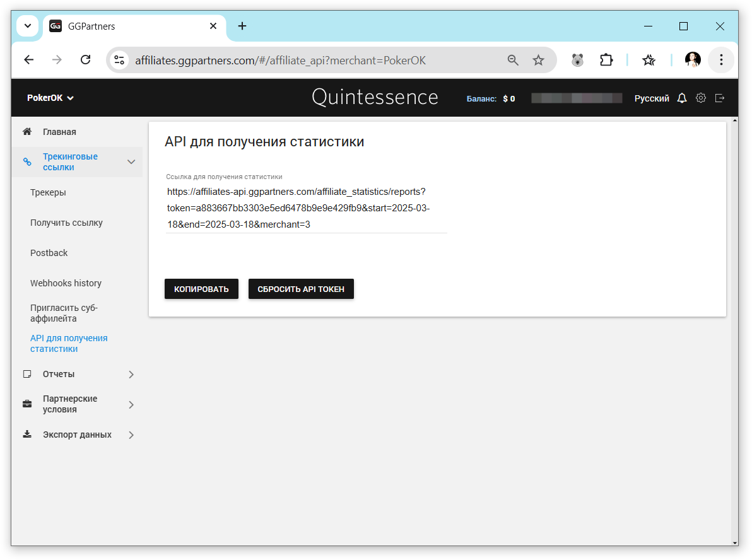Click the statistics API link text field
The width and height of the screenshot is (752, 560).
(x=306, y=208)
